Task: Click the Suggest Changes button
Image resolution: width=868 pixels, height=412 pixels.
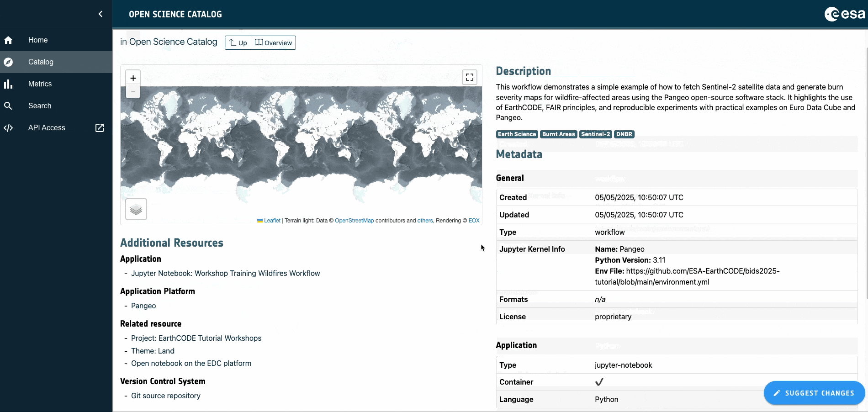Action: click(814, 393)
